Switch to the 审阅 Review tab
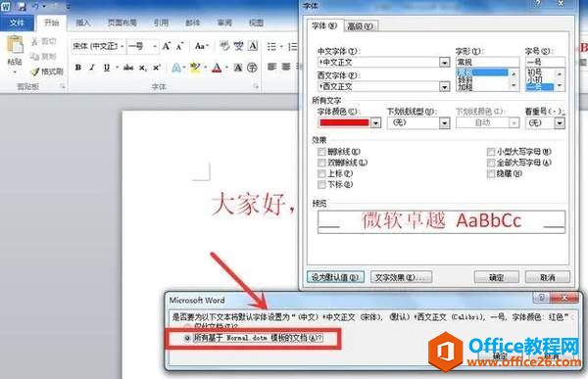 pyautogui.click(x=224, y=23)
